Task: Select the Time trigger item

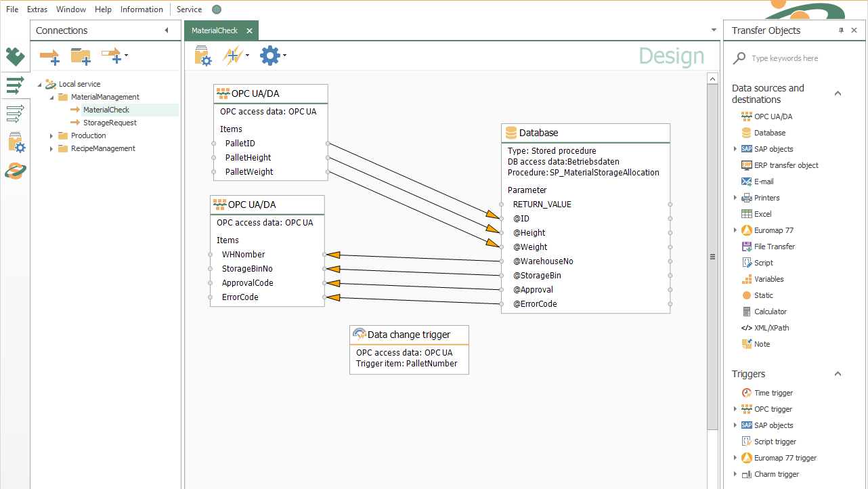Action: pos(773,393)
